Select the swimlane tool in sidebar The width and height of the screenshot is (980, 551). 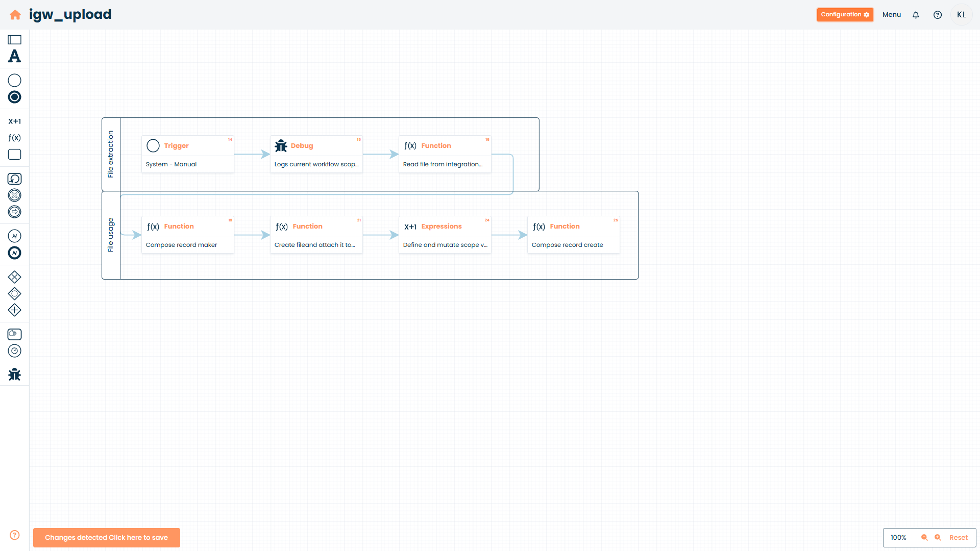(14, 40)
